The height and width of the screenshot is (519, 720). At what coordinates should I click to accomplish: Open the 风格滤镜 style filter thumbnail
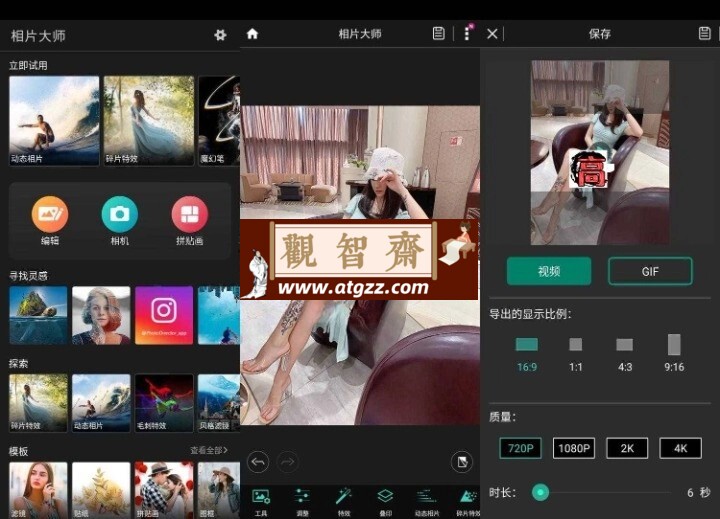pos(219,403)
